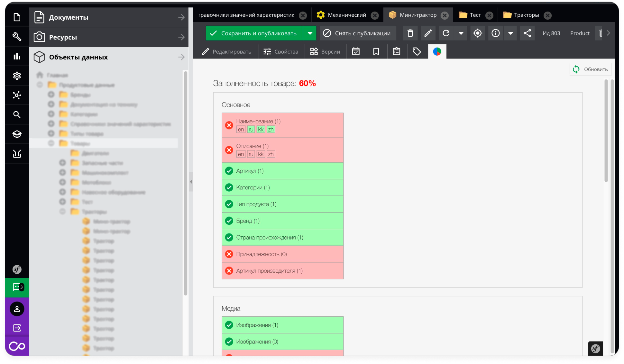Switch to the Тест tab
The image size is (624, 364).
[x=475, y=15]
